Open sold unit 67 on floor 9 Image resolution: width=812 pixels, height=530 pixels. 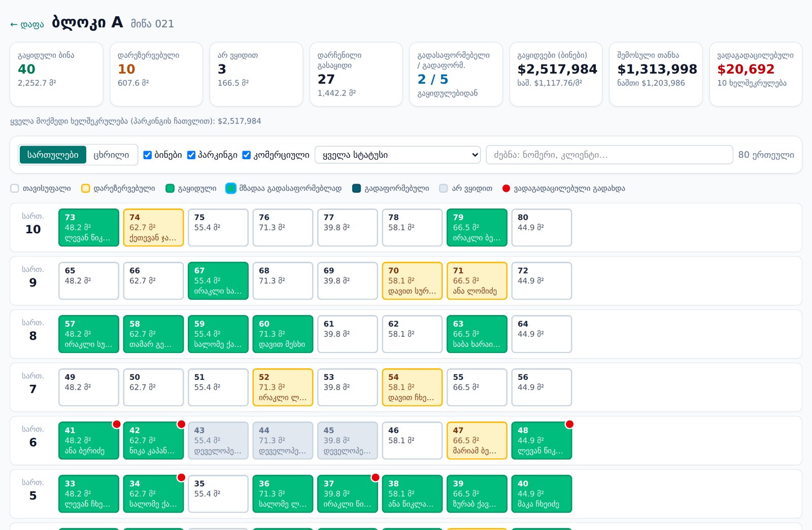tap(218, 281)
